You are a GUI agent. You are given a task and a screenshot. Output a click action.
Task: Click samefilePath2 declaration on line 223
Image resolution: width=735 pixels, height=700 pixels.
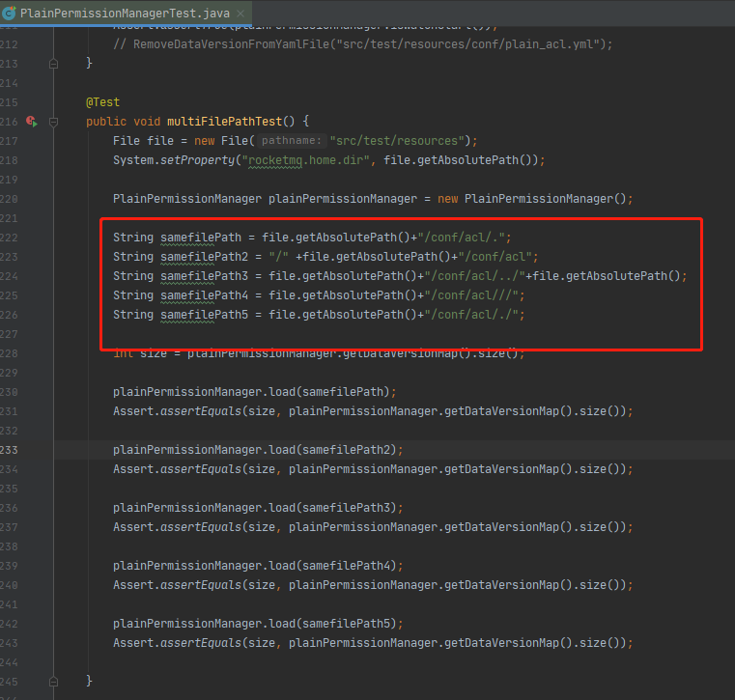[x=204, y=257]
